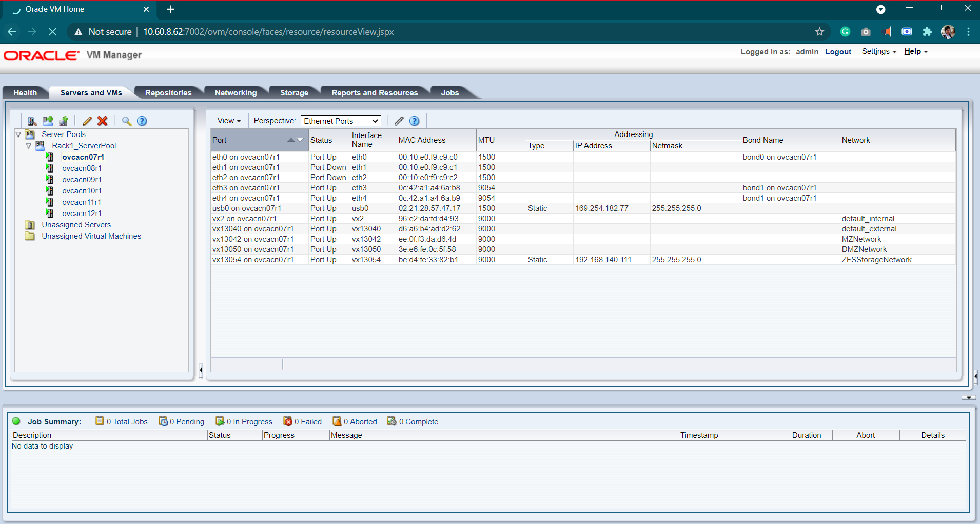
Task: Select the usb0 on ovcacn07r1 row
Action: point(583,208)
